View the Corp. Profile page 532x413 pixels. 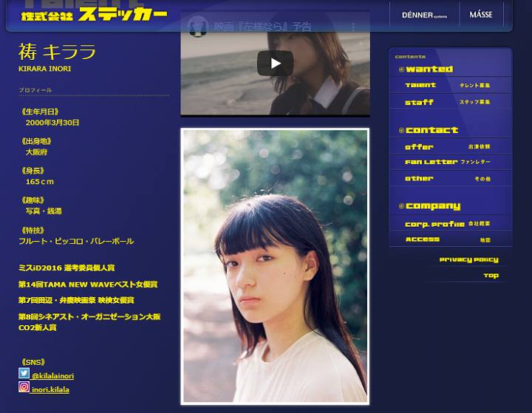coord(448,224)
